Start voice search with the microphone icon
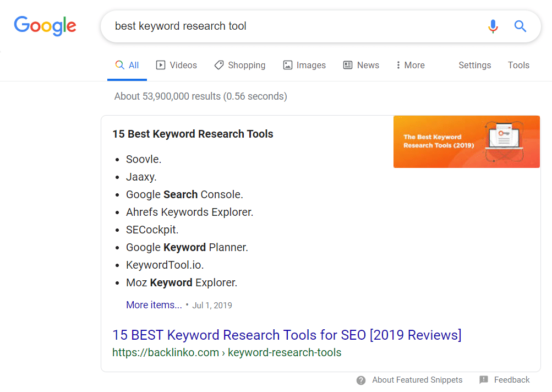 click(x=493, y=26)
